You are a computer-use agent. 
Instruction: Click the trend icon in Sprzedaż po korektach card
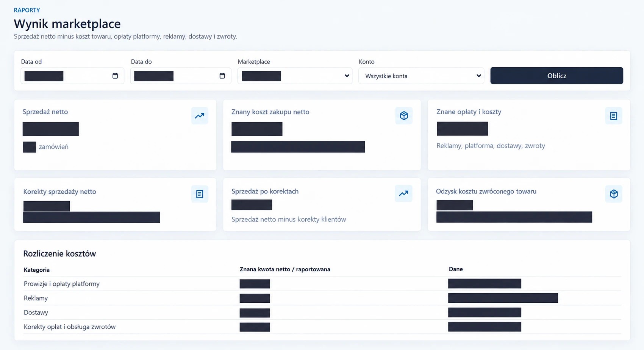pos(403,193)
